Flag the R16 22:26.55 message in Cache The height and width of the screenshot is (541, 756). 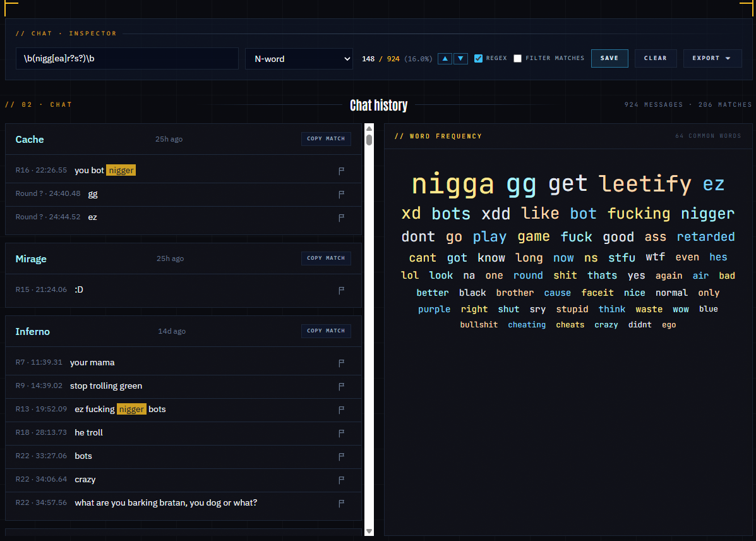(x=341, y=171)
